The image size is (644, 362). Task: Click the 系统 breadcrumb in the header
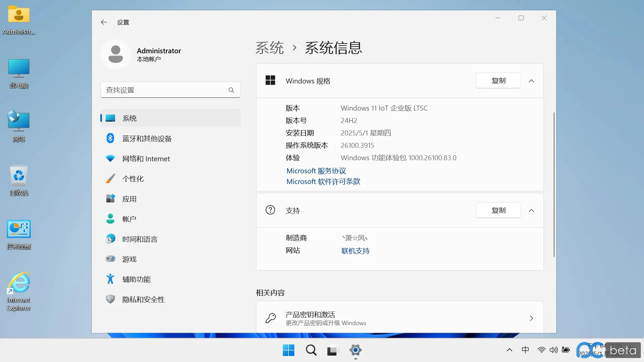270,48
